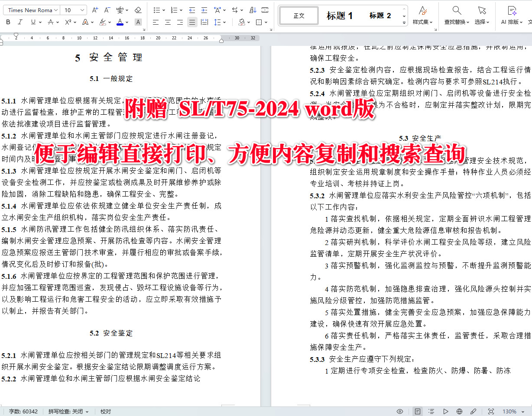Open the 样式集 style set panel

[422, 15]
